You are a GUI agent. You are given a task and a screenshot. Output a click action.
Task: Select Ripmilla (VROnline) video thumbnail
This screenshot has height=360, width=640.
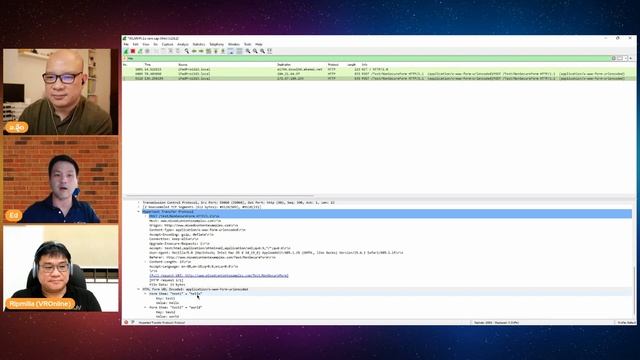coord(61,268)
